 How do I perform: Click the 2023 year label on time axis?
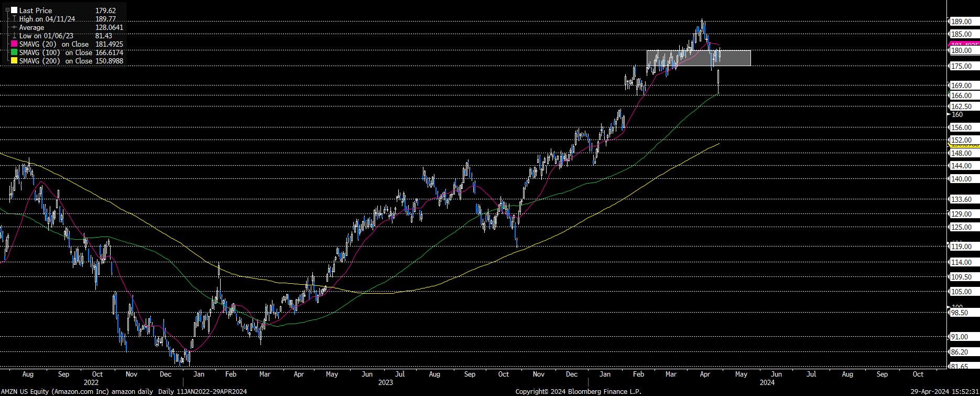pos(386,382)
